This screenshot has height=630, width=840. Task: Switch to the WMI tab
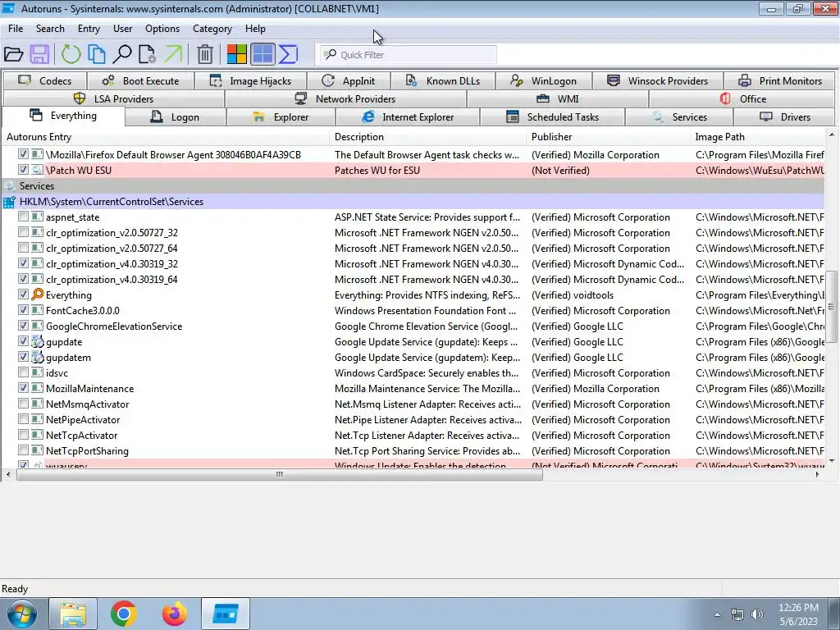(558, 99)
